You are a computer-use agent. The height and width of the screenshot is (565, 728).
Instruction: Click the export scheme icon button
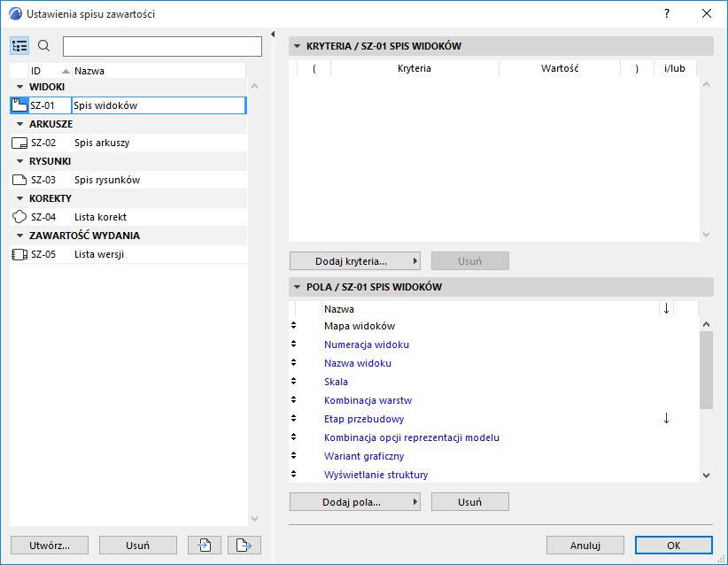(244, 546)
